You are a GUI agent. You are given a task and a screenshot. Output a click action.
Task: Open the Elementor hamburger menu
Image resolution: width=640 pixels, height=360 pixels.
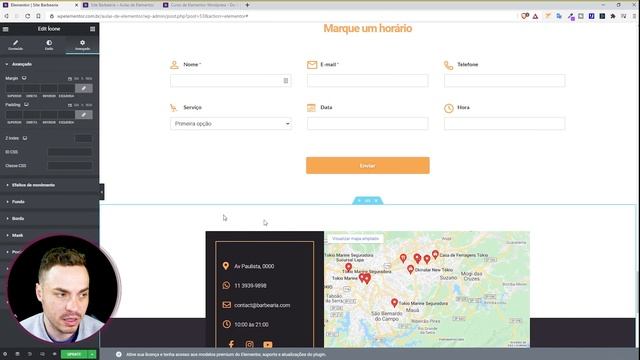(x=6, y=29)
